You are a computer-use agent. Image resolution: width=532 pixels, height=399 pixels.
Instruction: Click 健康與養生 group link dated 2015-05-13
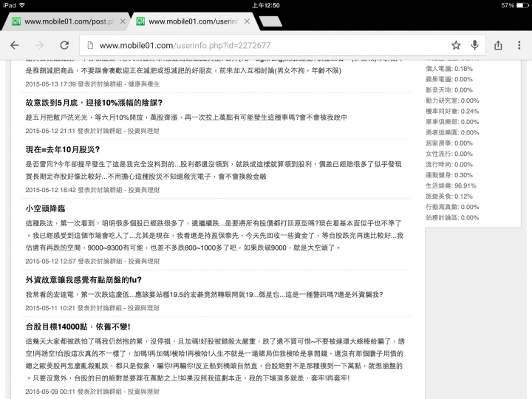pyautogui.click(x=143, y=84)
